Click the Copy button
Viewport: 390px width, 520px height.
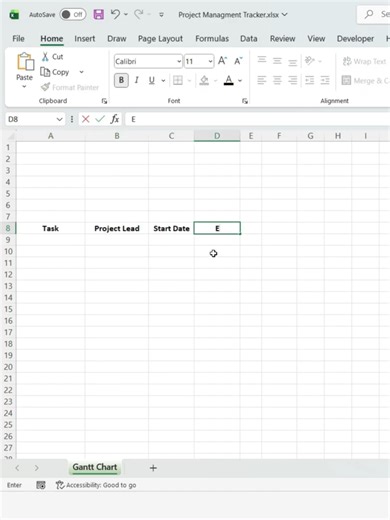55,72
